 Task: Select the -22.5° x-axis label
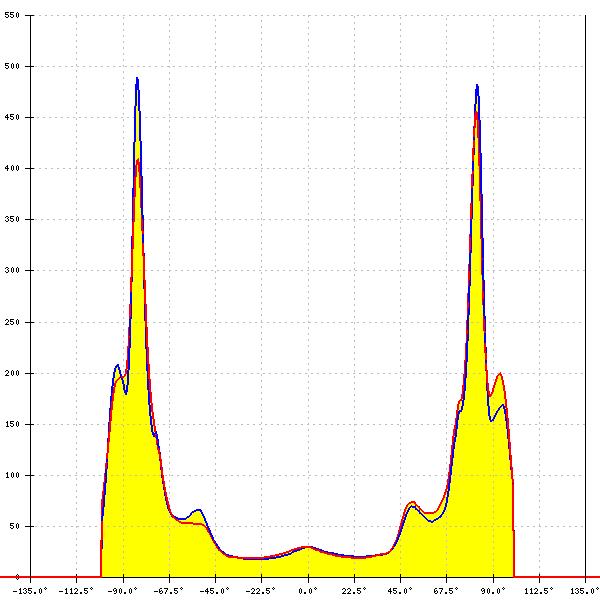(261, 591)
